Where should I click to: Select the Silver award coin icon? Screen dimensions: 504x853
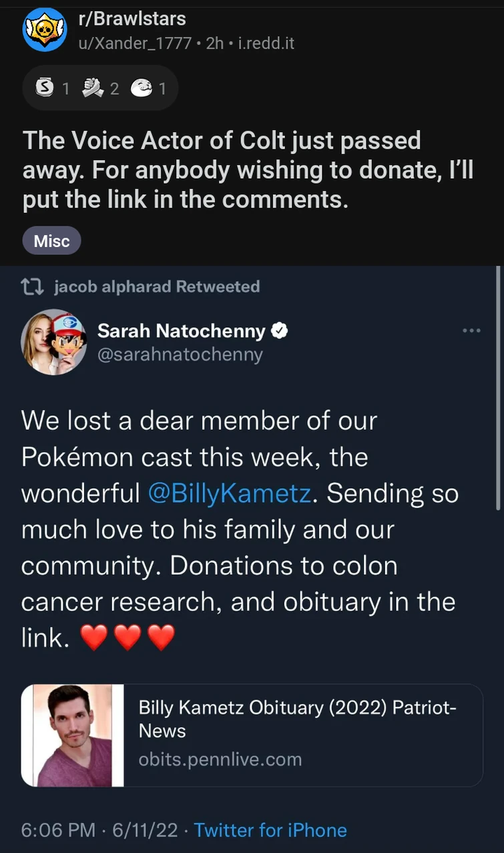coord(43,87)
